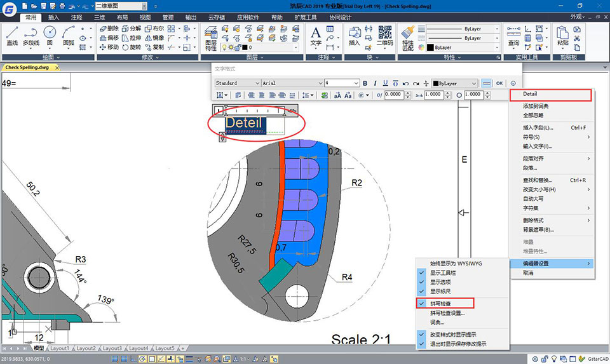The width and height of the screenshot is (610, 364).
Task: Uncheck 拼写检查 spell check option
Action: [441, 304]
